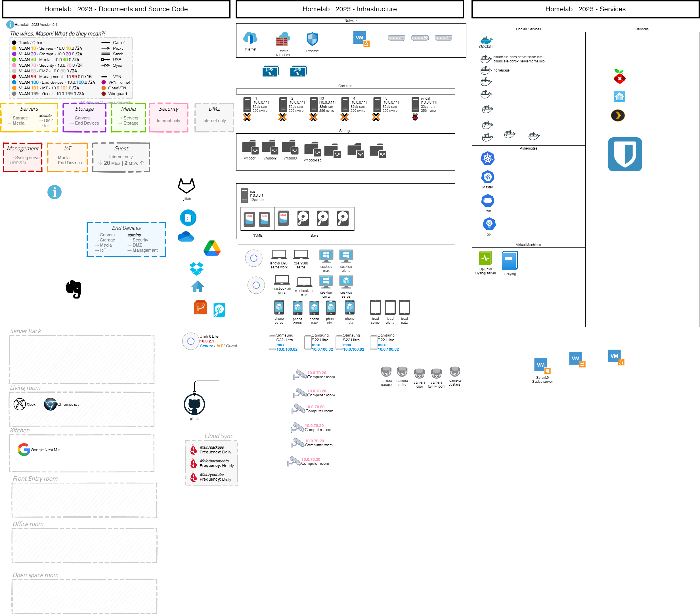
Task: Select the End Devices dashed box
Action: (126, 239)
